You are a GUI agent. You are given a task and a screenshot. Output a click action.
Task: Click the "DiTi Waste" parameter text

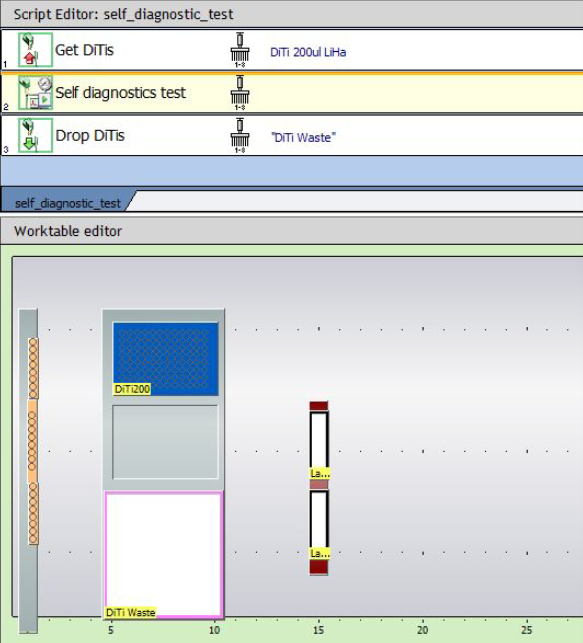[303, 137]
